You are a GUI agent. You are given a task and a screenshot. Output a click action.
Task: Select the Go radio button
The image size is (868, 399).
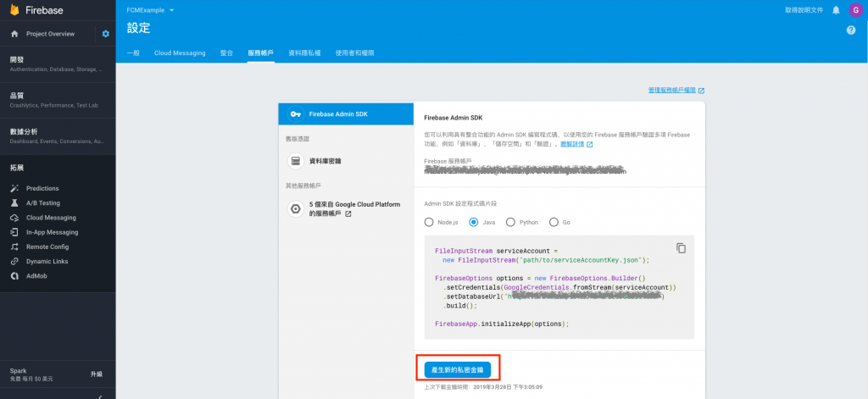(x=554, y=222)
